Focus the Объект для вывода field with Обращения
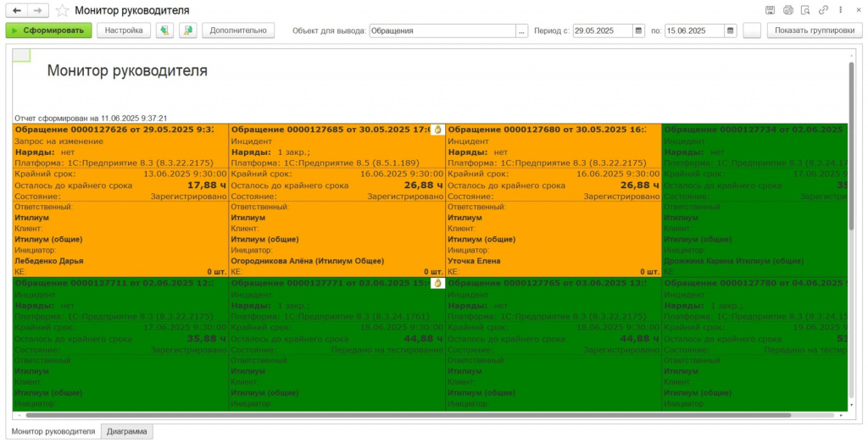 coord(442,31)
